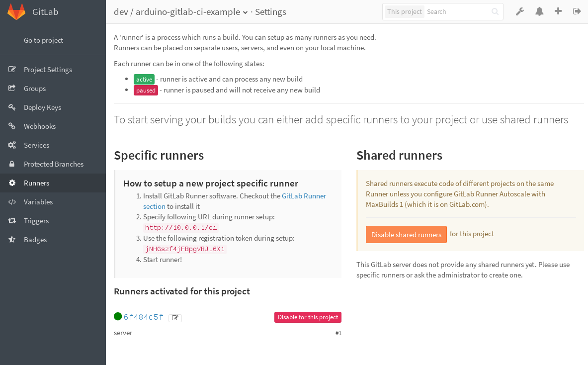Click the This project search scope label
Image resolution: width=588 pixels, height=365 pixels.
(x=404, y=11)
